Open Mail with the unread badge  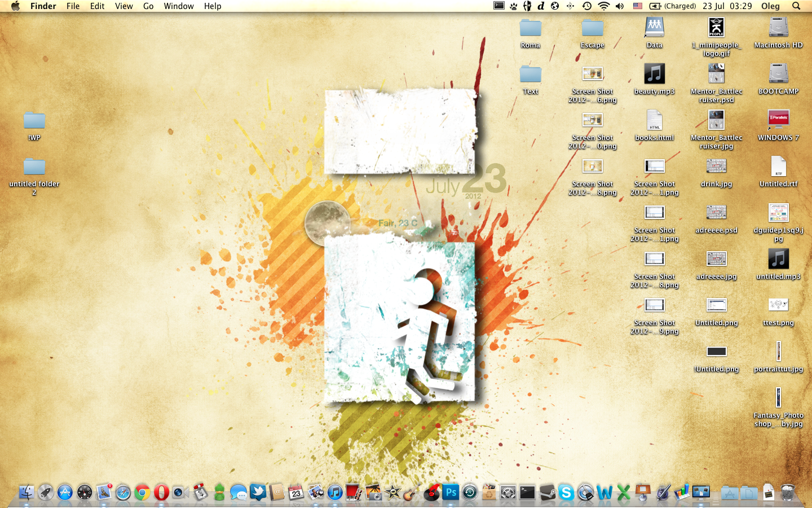click(x=104, y=492)
